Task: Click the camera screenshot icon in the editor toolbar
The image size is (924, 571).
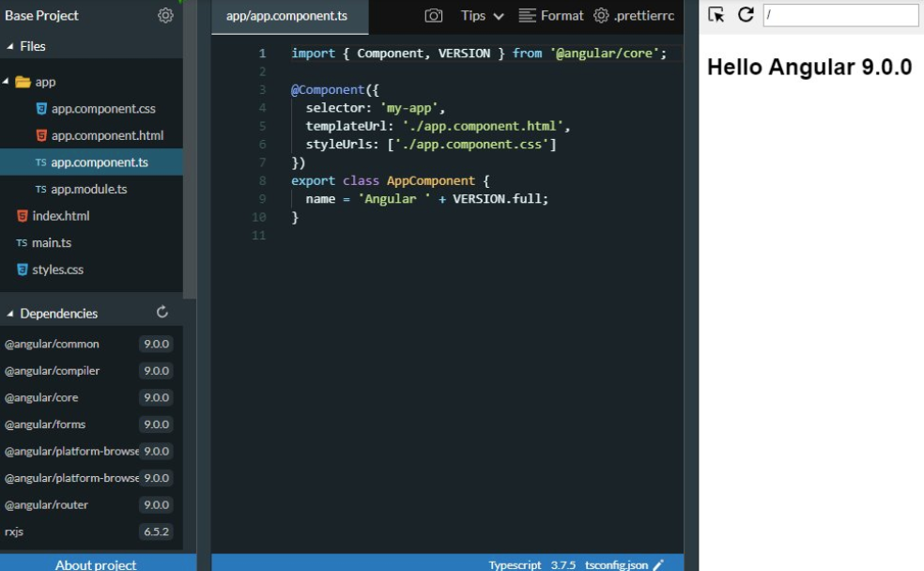Action: (x=434, y=15)
